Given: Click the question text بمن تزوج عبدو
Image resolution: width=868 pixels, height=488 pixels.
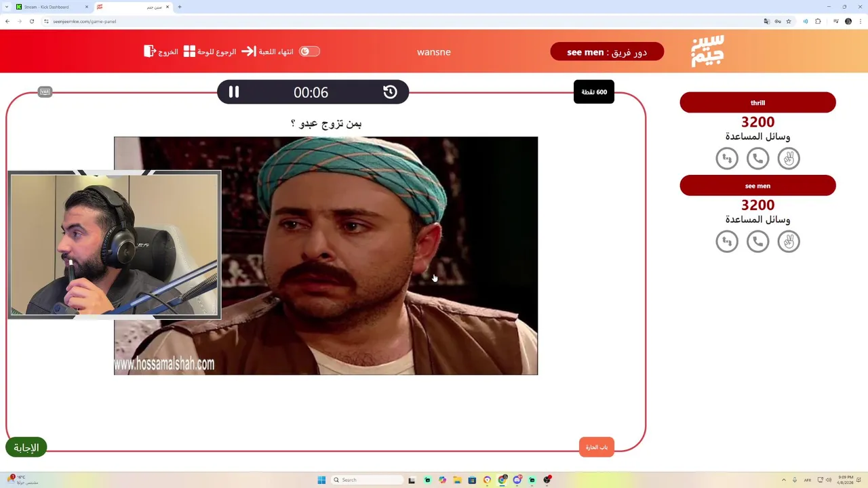Looking at the screenshot, I should (326, 123).
